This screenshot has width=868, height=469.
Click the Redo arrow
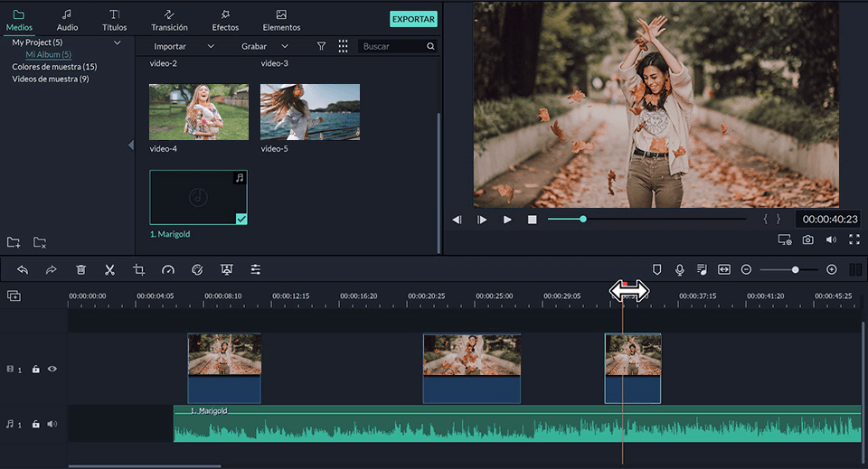(x=51, y=270)
